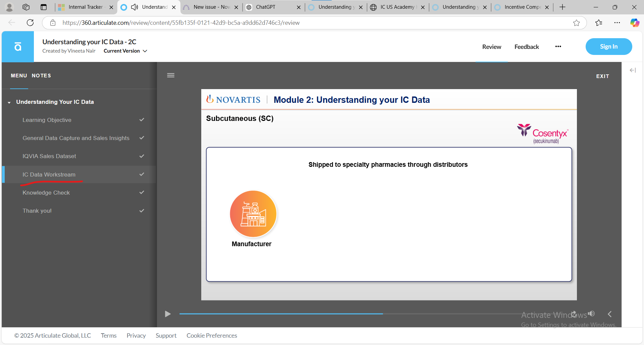Click the browser address bar URL
The width and height of the screenshot is (644, 345).
(x=181, y=23)
